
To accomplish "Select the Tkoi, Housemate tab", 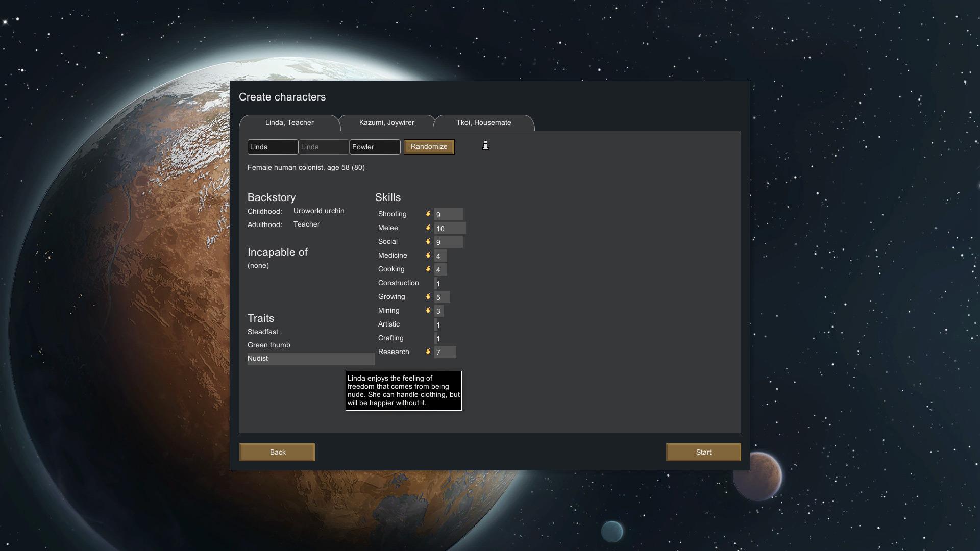I will coord(483,123).
